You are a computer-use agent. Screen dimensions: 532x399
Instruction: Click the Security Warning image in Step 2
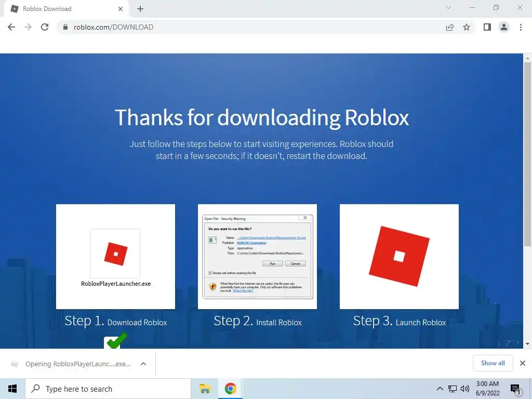click(257, 257)
